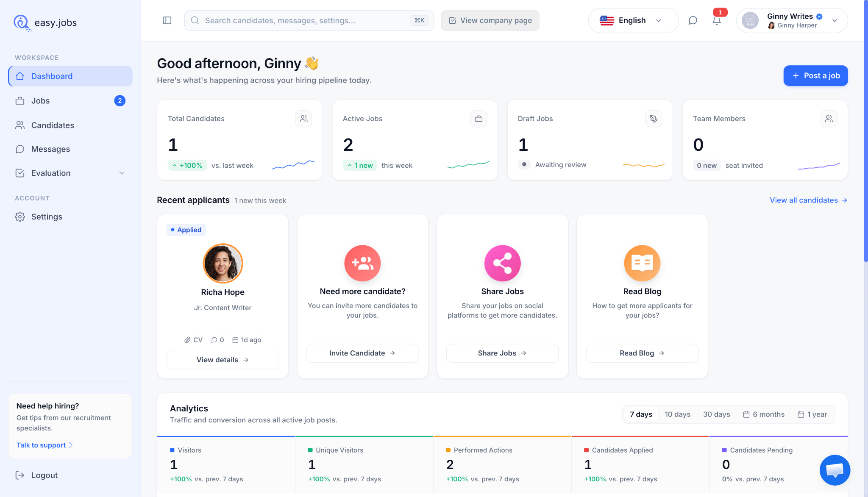Select Dashboard in the sidebar
868x497 pixels.
click(70, 76)
